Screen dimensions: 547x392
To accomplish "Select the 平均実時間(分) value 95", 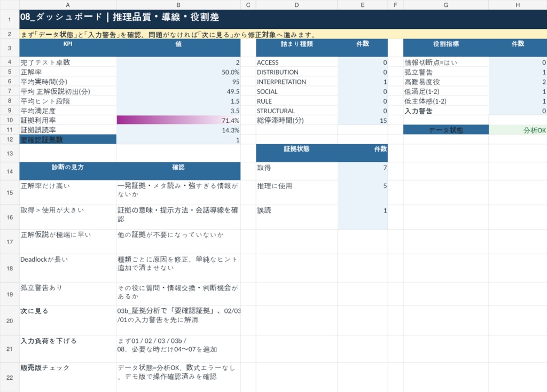I will (178, 82).
